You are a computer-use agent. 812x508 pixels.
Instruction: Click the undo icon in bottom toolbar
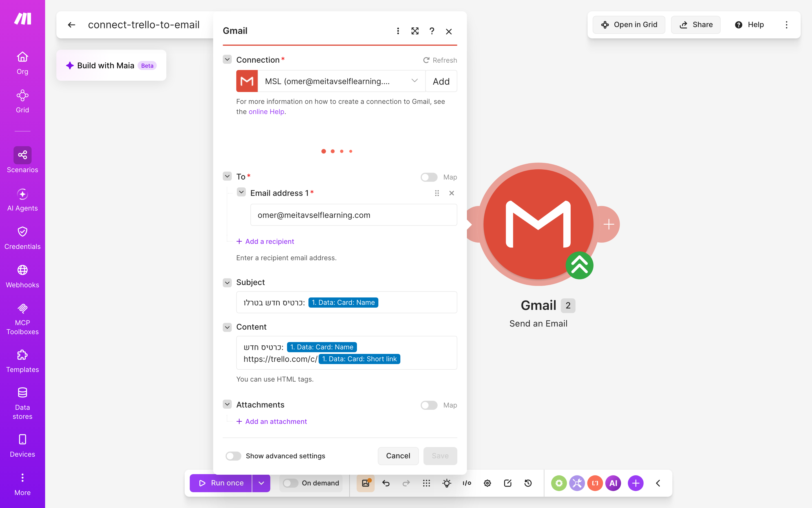click(x=386, y=483)
